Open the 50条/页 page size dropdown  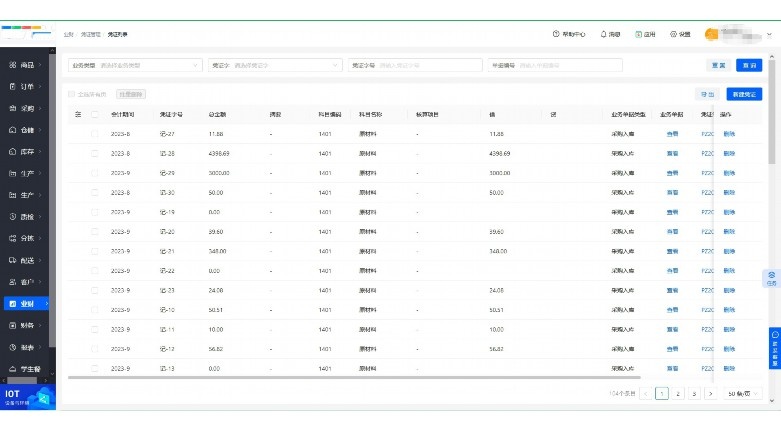coord(743,394)
